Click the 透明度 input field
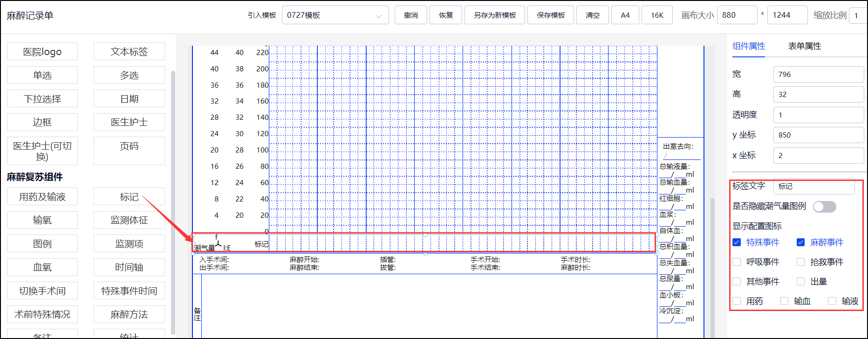Image resolution: width=868 pixels, height=339 pixels. pos(819,115)
